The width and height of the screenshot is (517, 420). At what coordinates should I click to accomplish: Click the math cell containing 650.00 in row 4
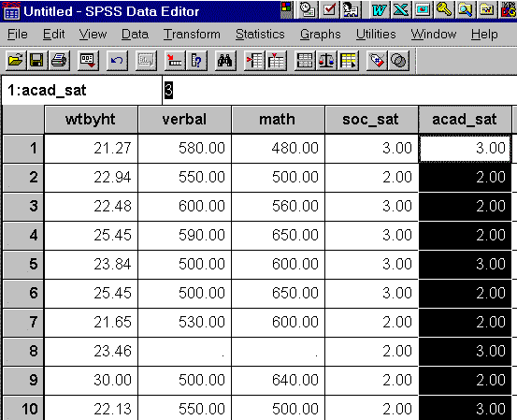(278, 235)
